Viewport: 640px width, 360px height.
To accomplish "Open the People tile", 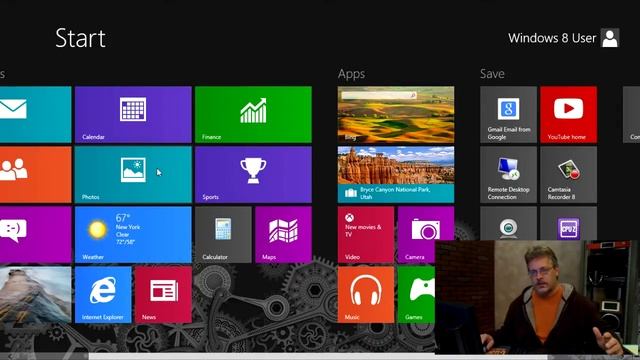I will coord(36,174).
